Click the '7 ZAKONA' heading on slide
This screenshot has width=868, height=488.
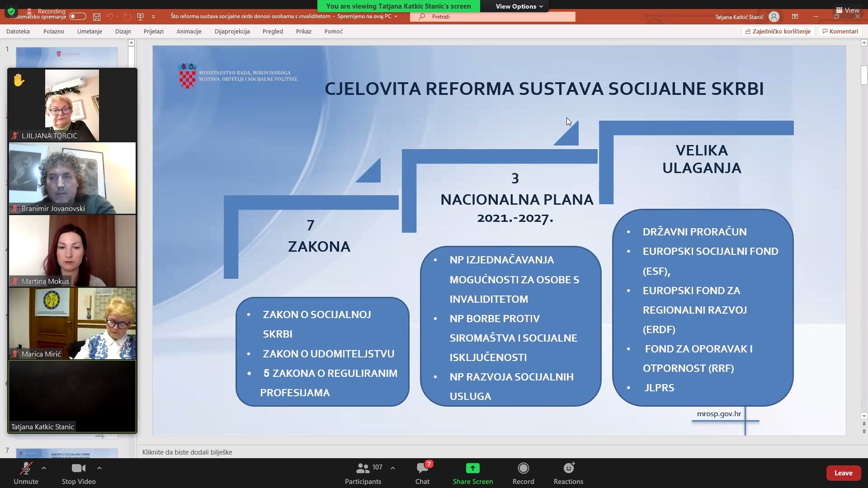319,236
